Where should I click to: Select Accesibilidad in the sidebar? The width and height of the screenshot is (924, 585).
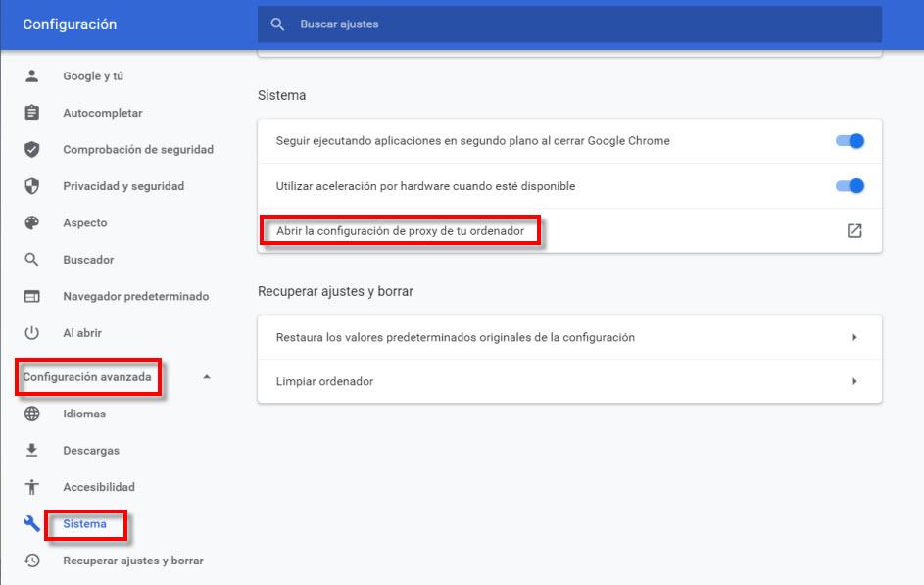click(x=99, y=487)
